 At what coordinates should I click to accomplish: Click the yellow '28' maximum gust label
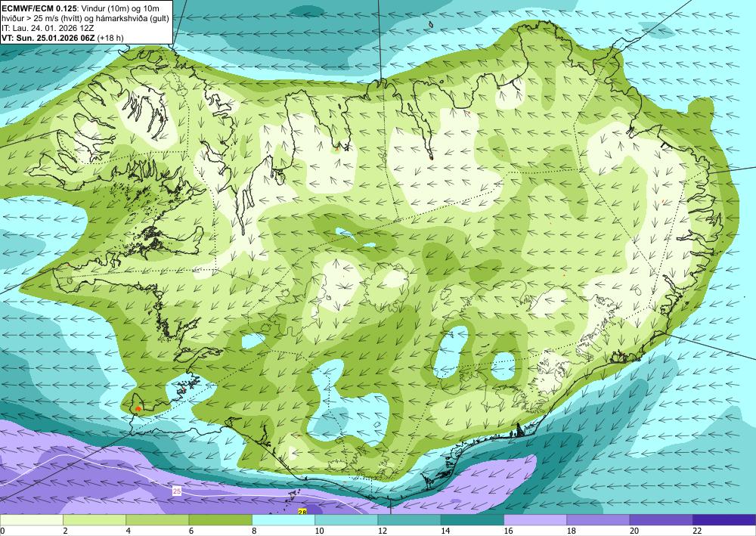pos(302,512)
